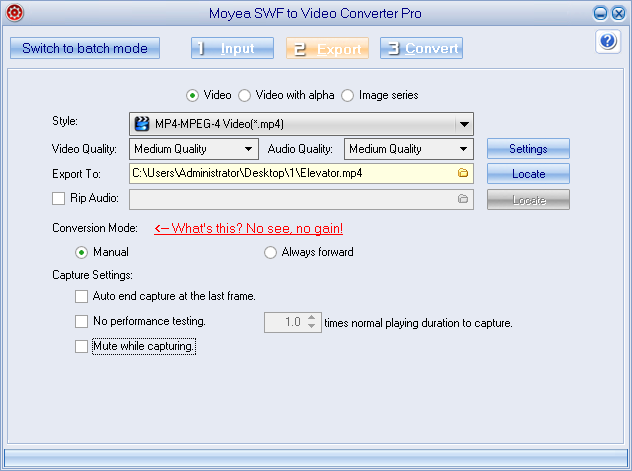Click the film clapper icon in Style box

click(141, 124)
